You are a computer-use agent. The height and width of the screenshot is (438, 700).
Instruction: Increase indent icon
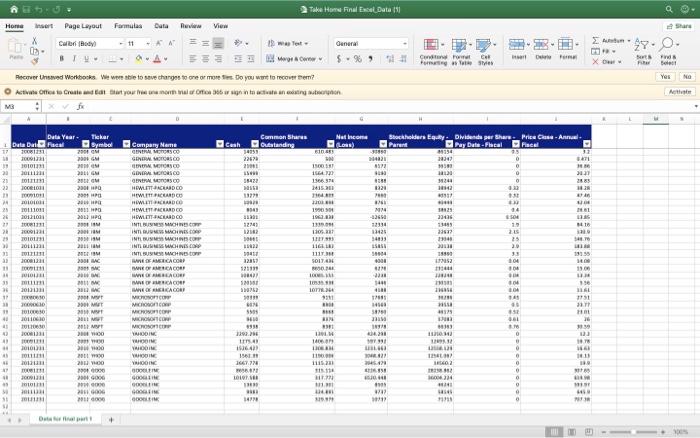click(251, 58)
